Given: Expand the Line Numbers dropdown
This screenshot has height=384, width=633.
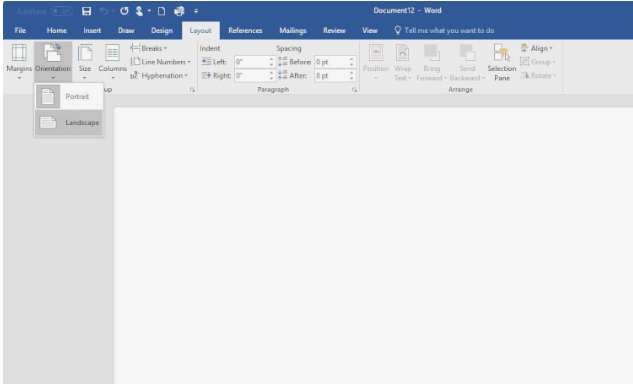Looking at the screenshot, I should pyautogui.click(x=160, y=62).
